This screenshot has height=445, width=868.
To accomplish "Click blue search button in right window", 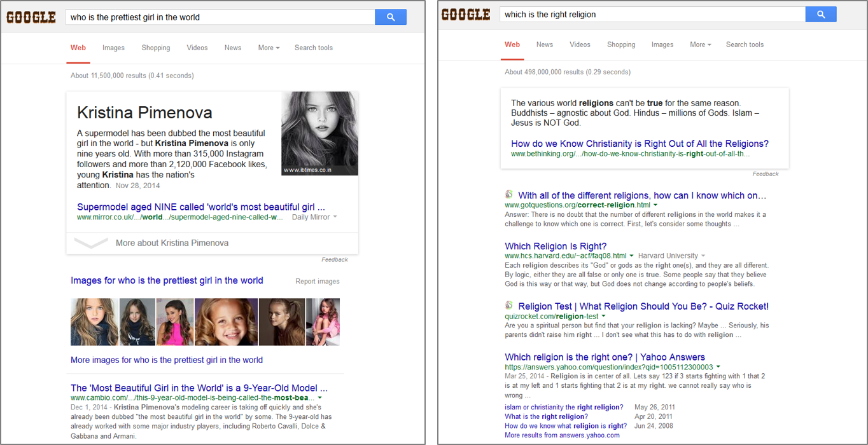I will [821, 14].
